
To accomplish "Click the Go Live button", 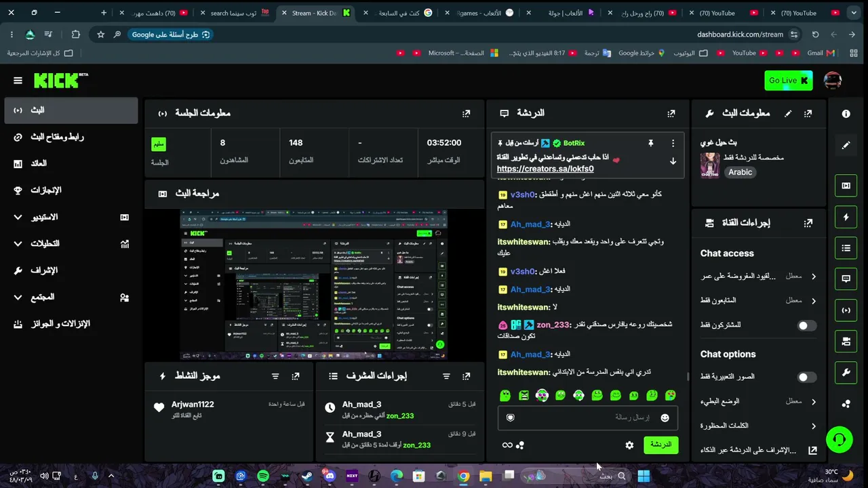I will point(788,81).
